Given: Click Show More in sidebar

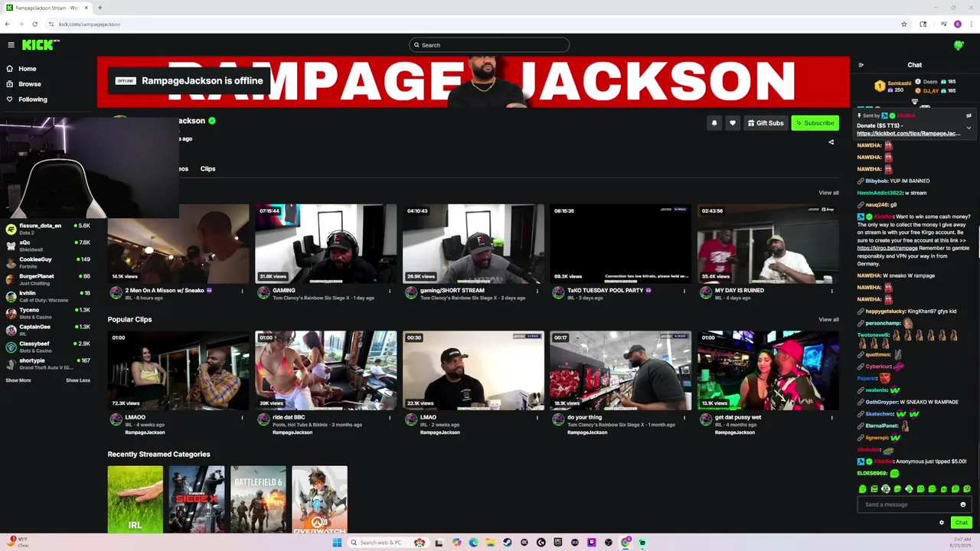Looking at the screenshot, I should pos(18,380).
